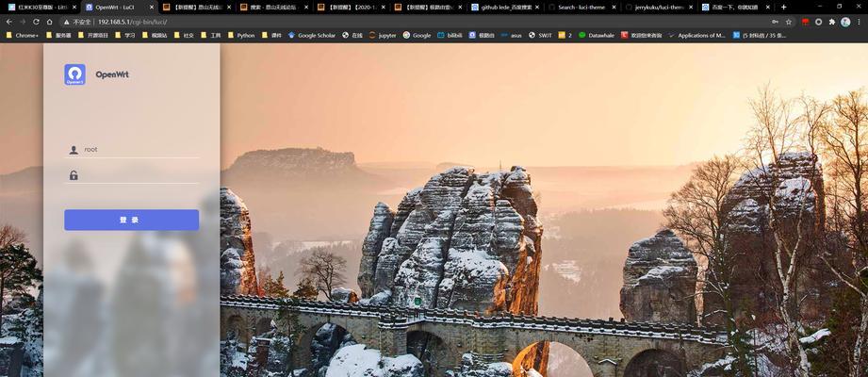Viewport: 868px width, 377px height.
Task: Open the Datawhale bookmark
Action: 597,35
